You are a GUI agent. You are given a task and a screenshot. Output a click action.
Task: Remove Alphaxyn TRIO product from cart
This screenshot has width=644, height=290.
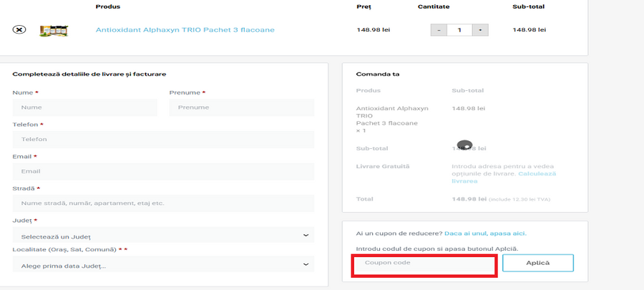click(19, 30)
